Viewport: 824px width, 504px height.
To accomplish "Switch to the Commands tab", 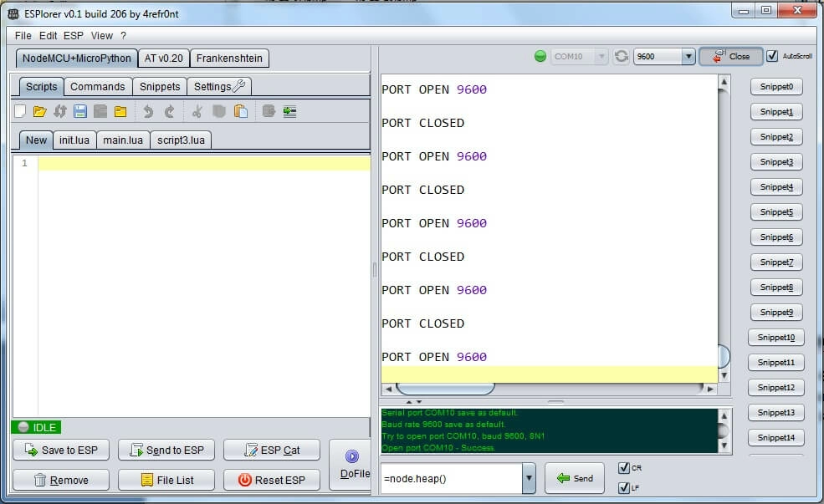I will coord(97,86).
